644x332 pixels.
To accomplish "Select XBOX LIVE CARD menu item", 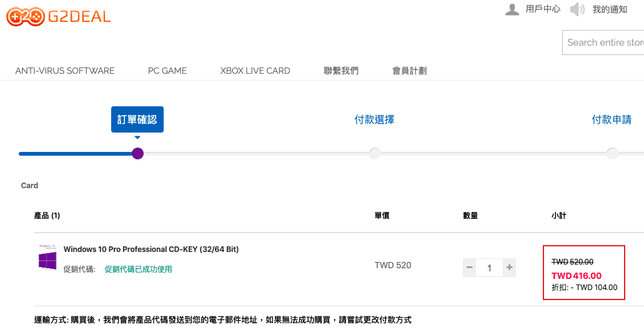I will tap(255, 71).
